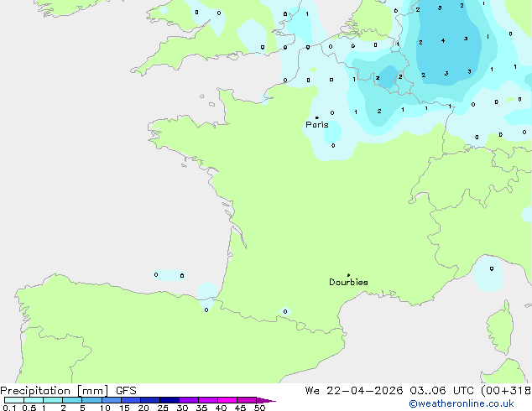
Task: Pick the legend swatch between 0.1 and 0.5
Action: (x=14, y=400)
